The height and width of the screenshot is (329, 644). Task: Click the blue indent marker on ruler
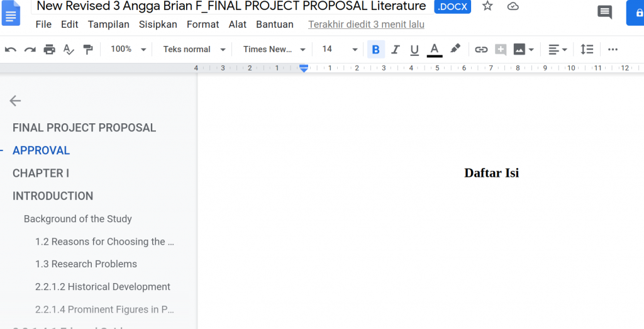304,69
